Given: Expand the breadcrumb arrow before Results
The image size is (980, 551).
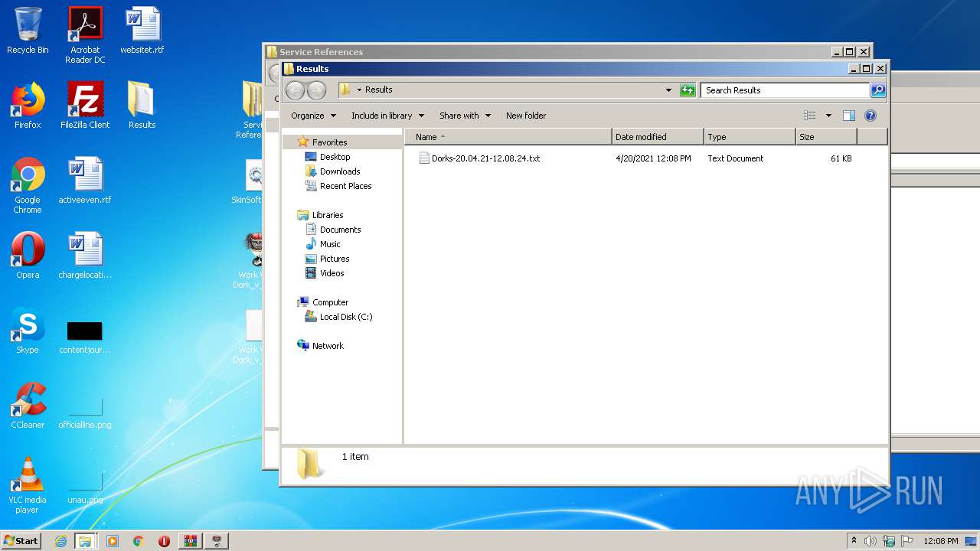Looking at the screenshot, I should point(359,90).
